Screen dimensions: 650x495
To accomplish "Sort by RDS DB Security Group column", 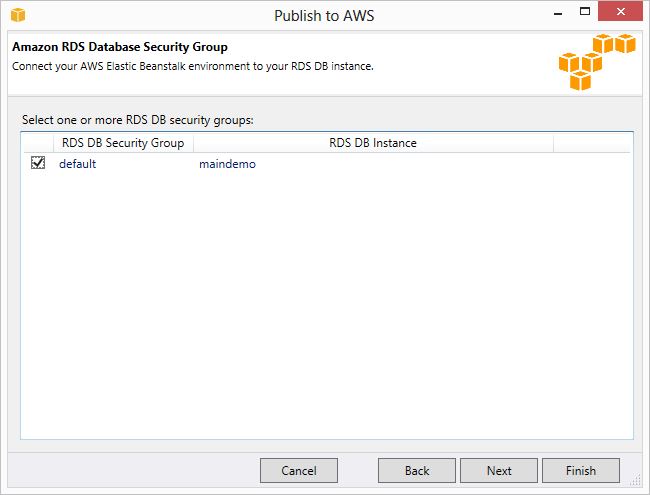I will point(123,143).
